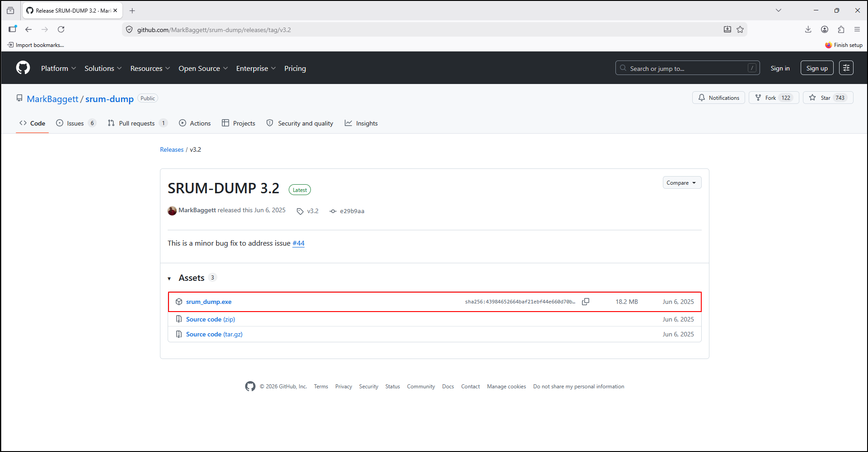868x452 pixels.
Task: Go forward to next page
Action: tap(45, 30)
